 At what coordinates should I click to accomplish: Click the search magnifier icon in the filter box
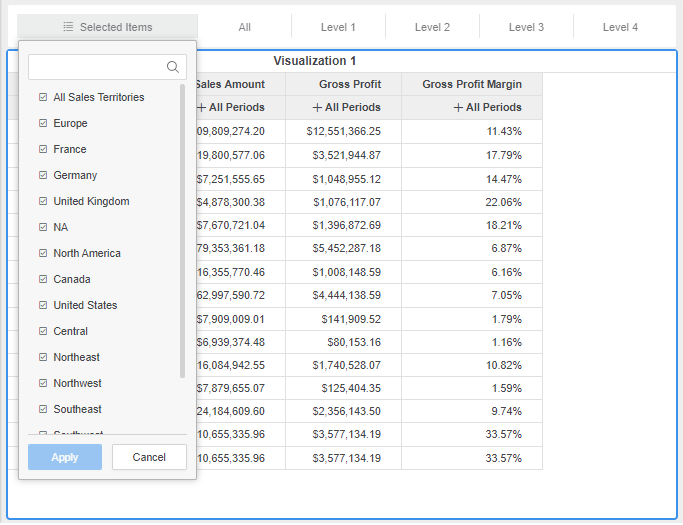coord(173,67)
